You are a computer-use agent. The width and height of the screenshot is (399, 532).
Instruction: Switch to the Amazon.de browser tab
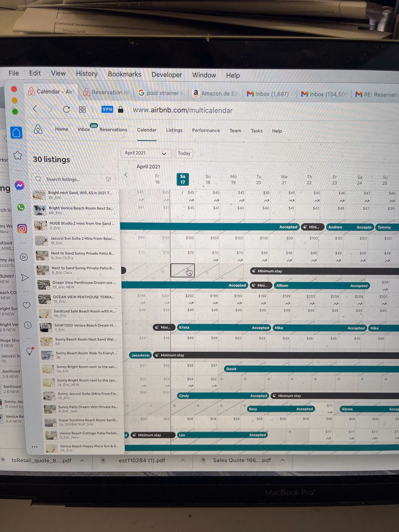point(215,93)
